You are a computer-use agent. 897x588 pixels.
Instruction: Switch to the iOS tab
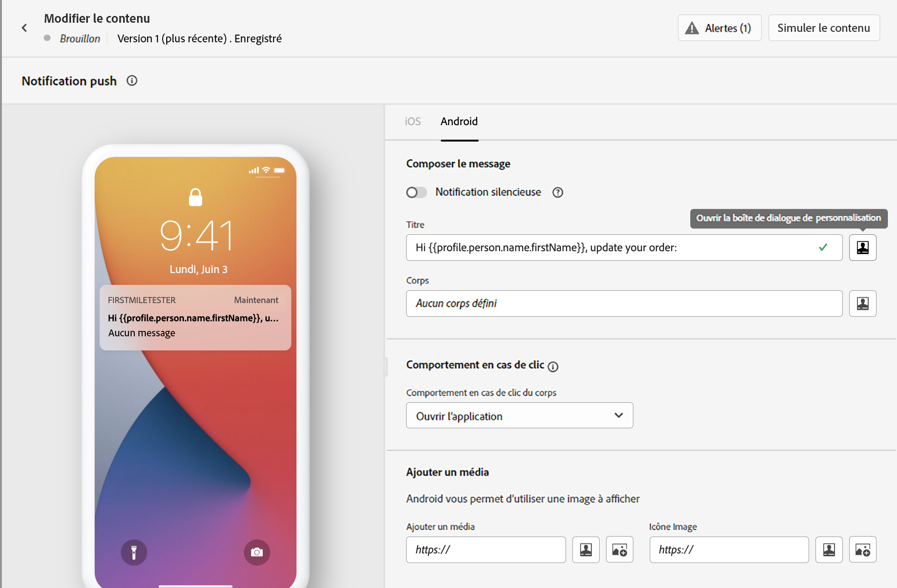413,122
